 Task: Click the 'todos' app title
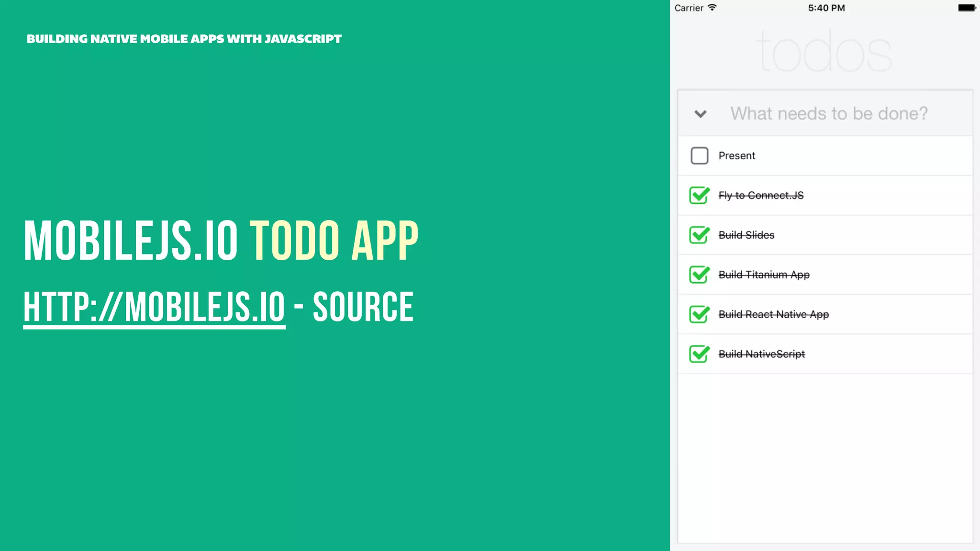[825, 51]
